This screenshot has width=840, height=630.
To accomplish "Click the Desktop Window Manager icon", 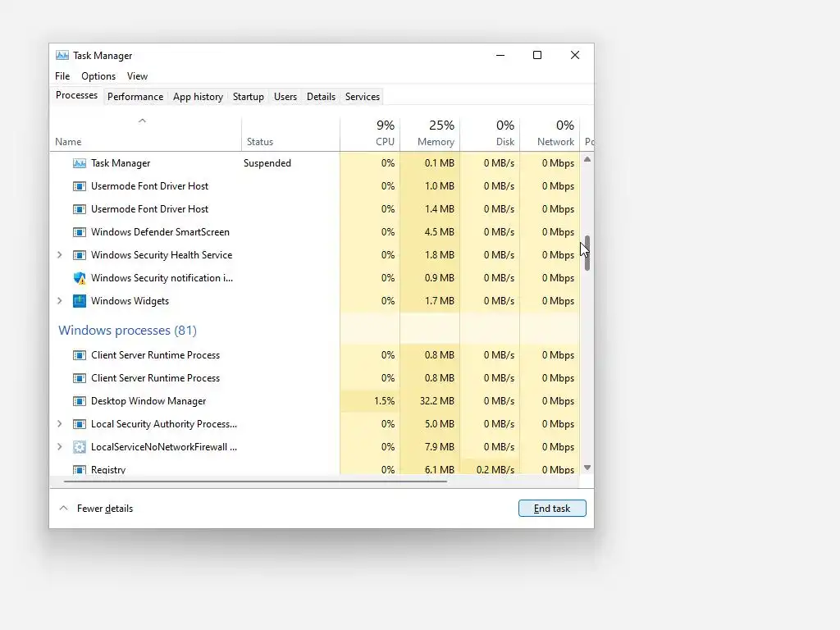I will 80,400.
